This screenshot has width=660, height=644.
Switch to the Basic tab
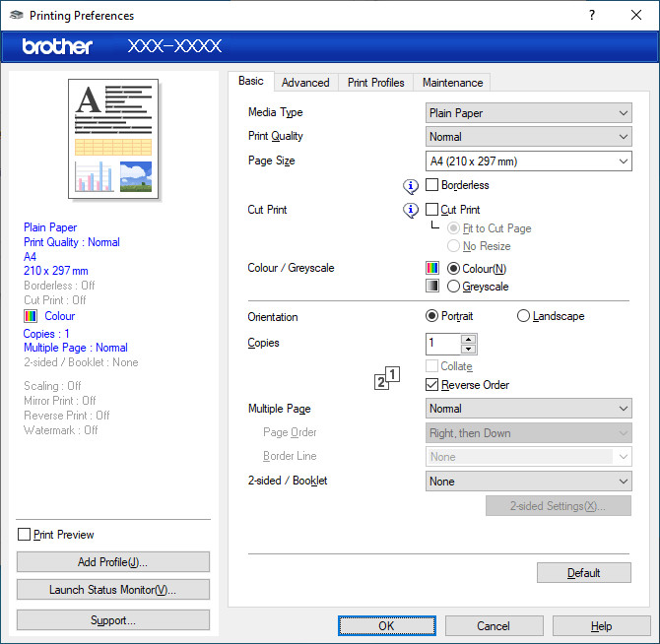tap(251, 81)
